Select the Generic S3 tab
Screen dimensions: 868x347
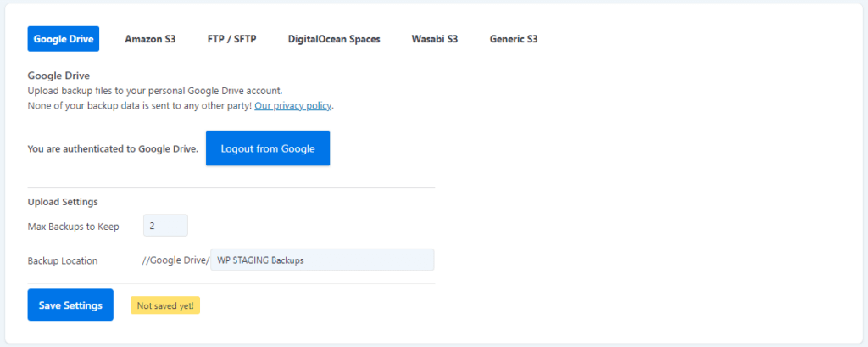[x=514, y=39]
